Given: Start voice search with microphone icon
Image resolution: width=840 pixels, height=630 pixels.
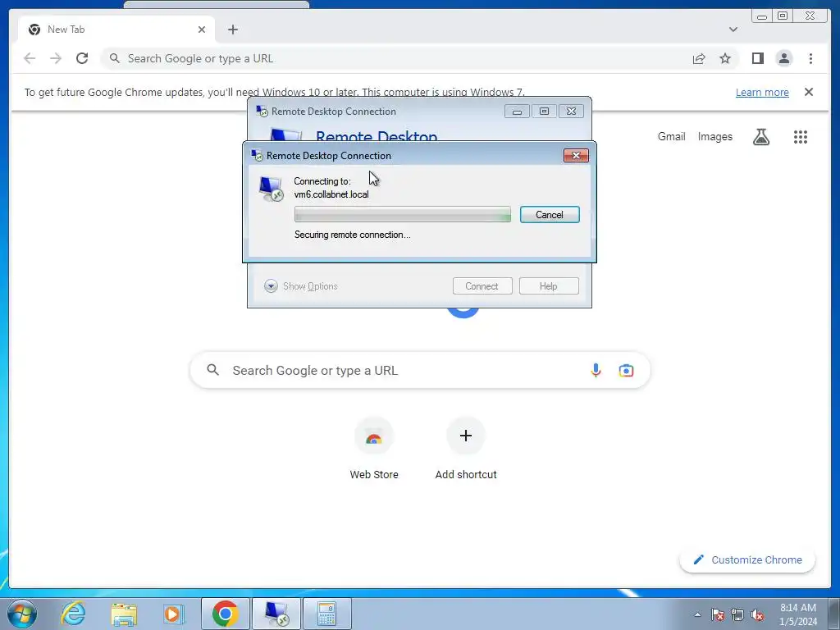Looking at the screenshot, I should (596, 370).
